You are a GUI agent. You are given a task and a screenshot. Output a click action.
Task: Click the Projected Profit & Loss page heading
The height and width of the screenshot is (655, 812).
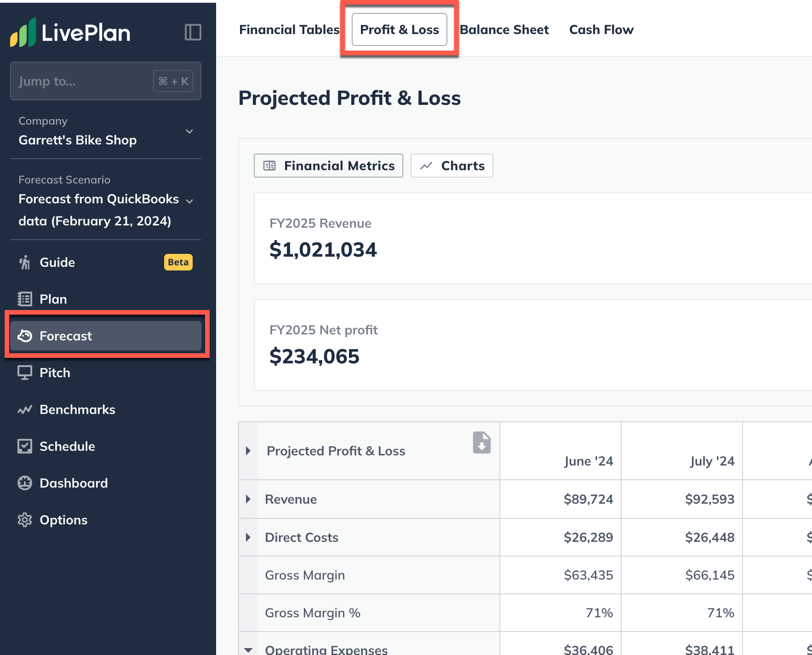coord(349,98)
